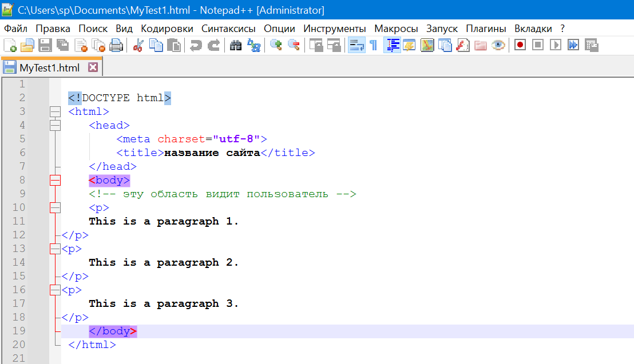Image resolution: width=634 pixels, height=364 pixels.
Task: Click the Synchronize horizontal scrolling icon
Action: (x=334, y=45)
